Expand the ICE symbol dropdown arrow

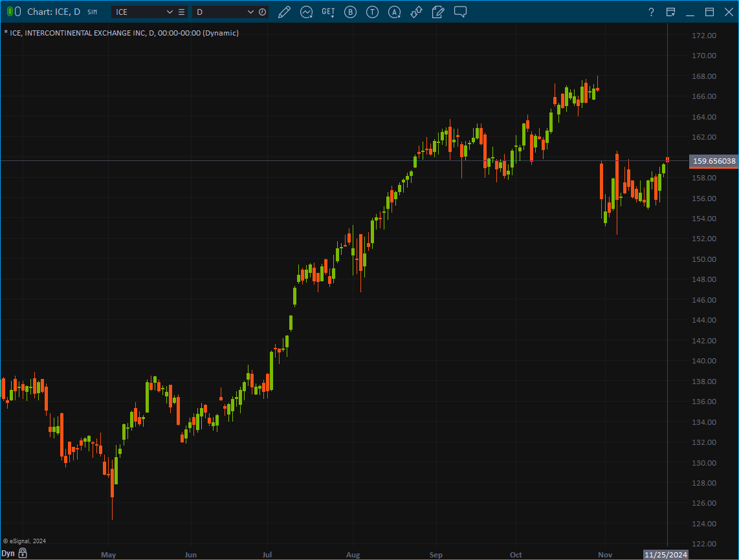click(x=170, y=12)
